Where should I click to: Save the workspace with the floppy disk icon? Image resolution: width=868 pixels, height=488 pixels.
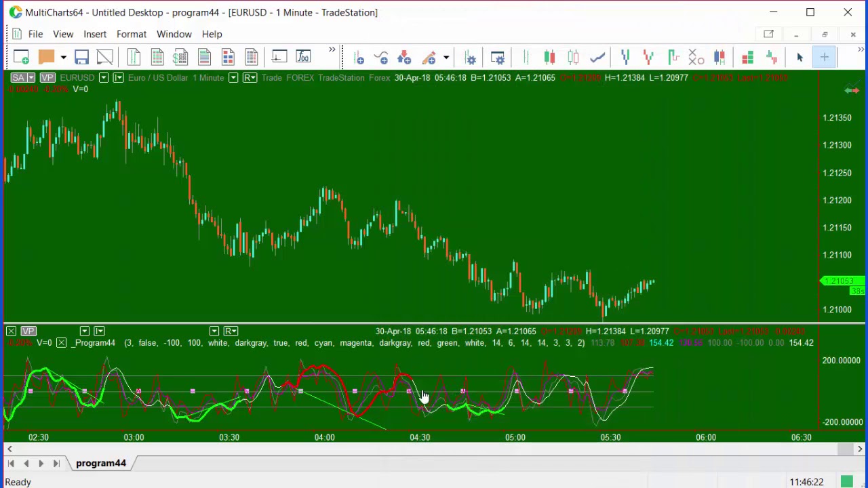click(81, 58)
